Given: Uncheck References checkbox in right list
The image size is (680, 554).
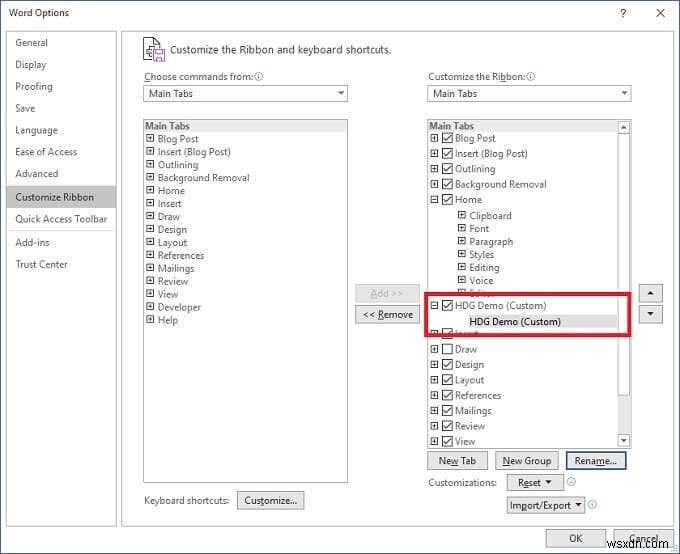Looking at the screenshot, I should click(x=447, y=395).
